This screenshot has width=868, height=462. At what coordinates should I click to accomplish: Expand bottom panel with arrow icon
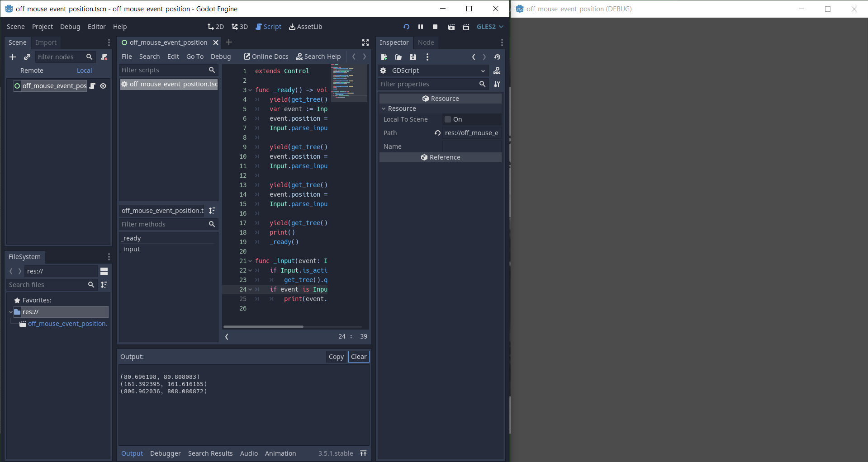click(x=363, y=453)
